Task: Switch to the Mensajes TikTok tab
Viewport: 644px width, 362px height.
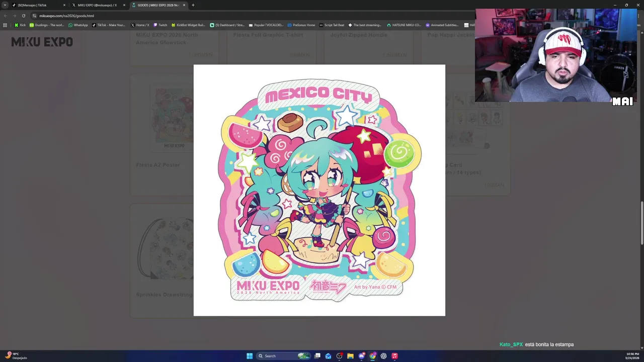Action: tap(39, 5)
